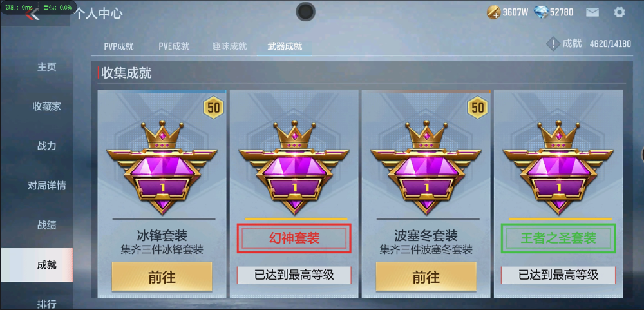Click the achievement info exclamation icon
Viewport: 644px width, 310px height.
553,44
